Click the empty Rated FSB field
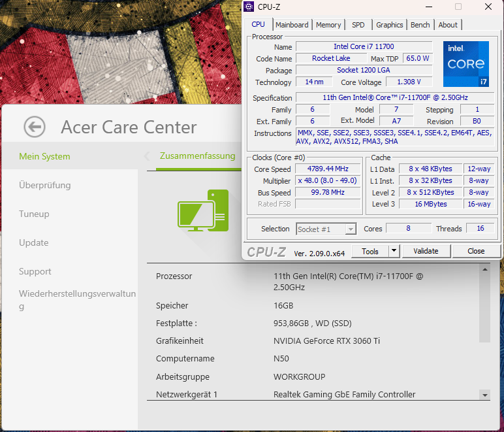Image resolution: width=504 pixels, height=432 pixels. click(x=328, y=204)
